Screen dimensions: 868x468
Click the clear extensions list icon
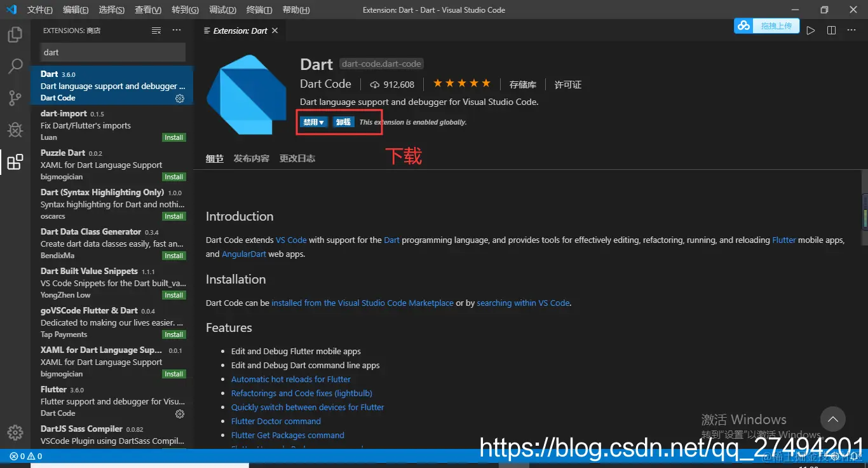[x=156, y=31]
